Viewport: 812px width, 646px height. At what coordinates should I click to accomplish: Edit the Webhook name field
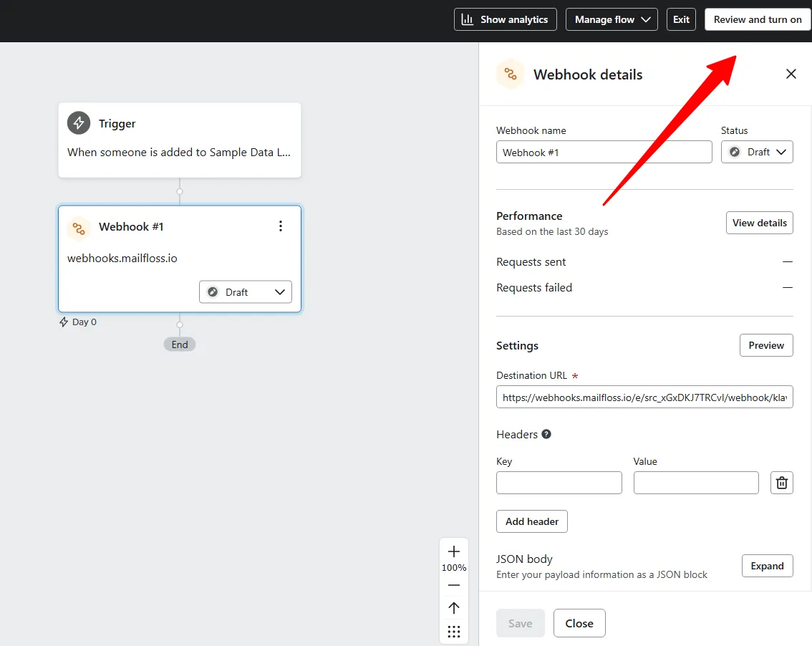pyautogui.click(x=604, y=153)
